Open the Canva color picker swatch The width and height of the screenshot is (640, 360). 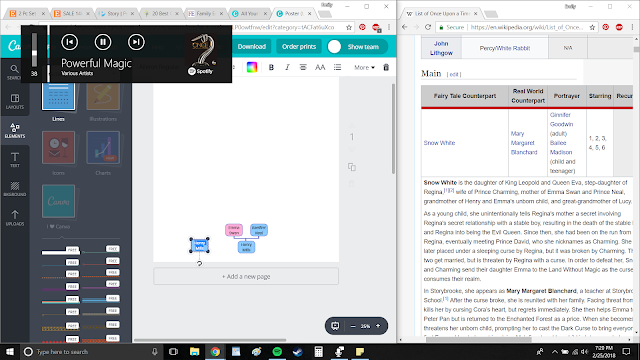252,67
